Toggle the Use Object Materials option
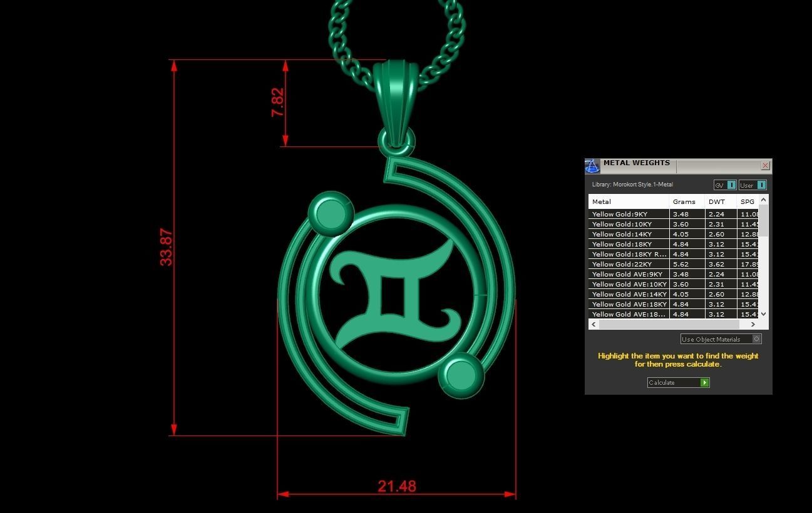 (721, 339)
